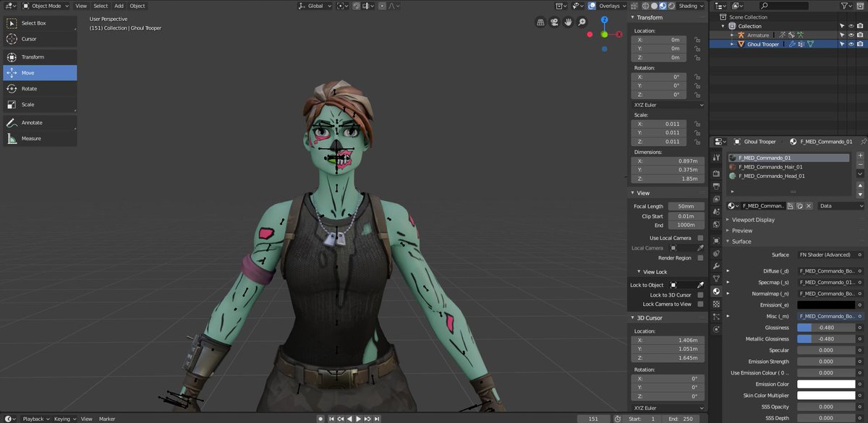Viewport: 868px width, 423px height.
Task: Open the Select menu in header
Action: pos(101,6)
